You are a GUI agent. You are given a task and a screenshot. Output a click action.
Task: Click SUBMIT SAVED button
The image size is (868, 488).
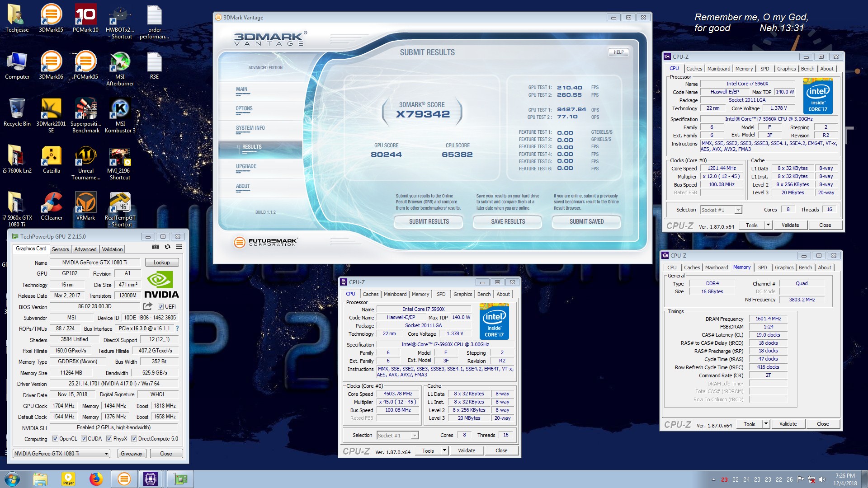(x=586, y=222)
